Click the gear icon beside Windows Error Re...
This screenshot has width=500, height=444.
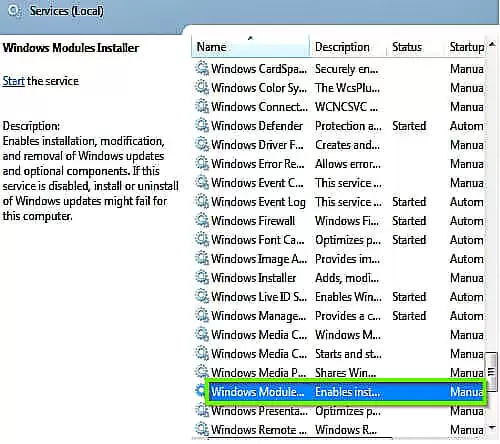click(x=202, y=163)
